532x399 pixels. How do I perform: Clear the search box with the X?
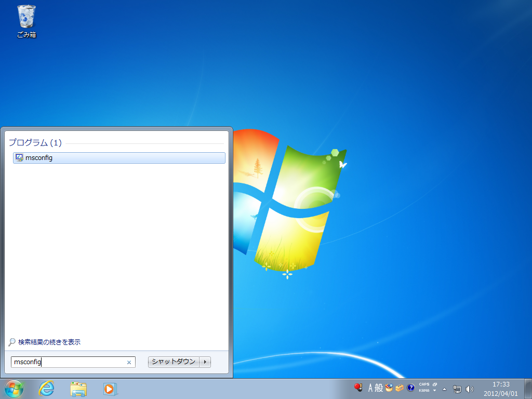point(129,362)
